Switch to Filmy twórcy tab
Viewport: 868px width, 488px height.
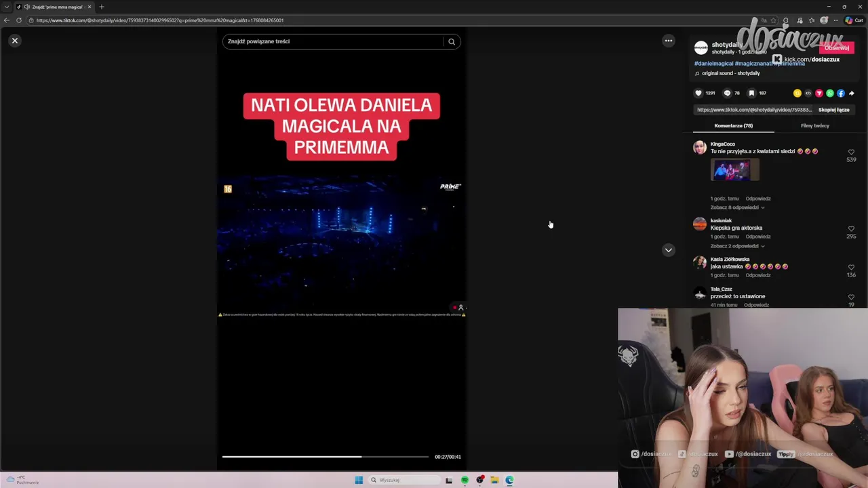click(815, 126)
